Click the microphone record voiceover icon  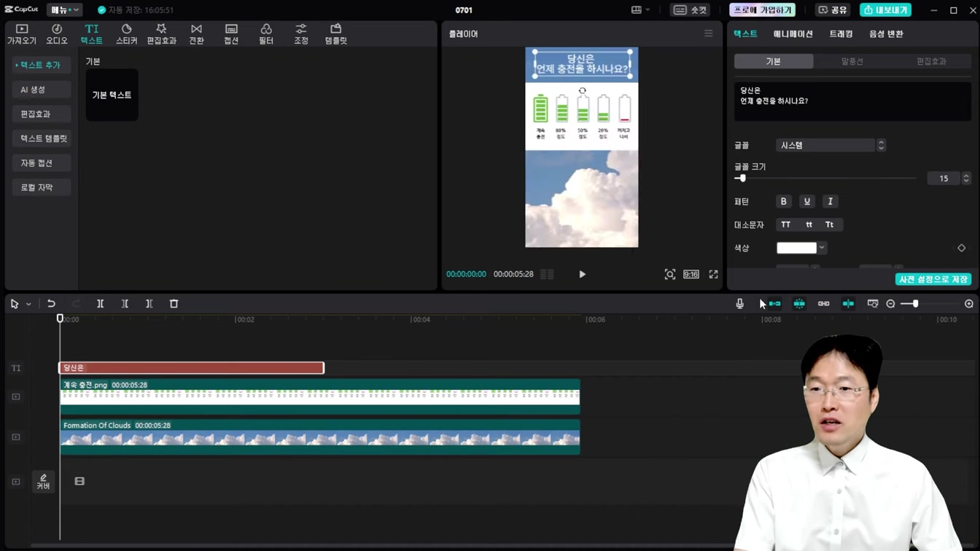[740, 304]
